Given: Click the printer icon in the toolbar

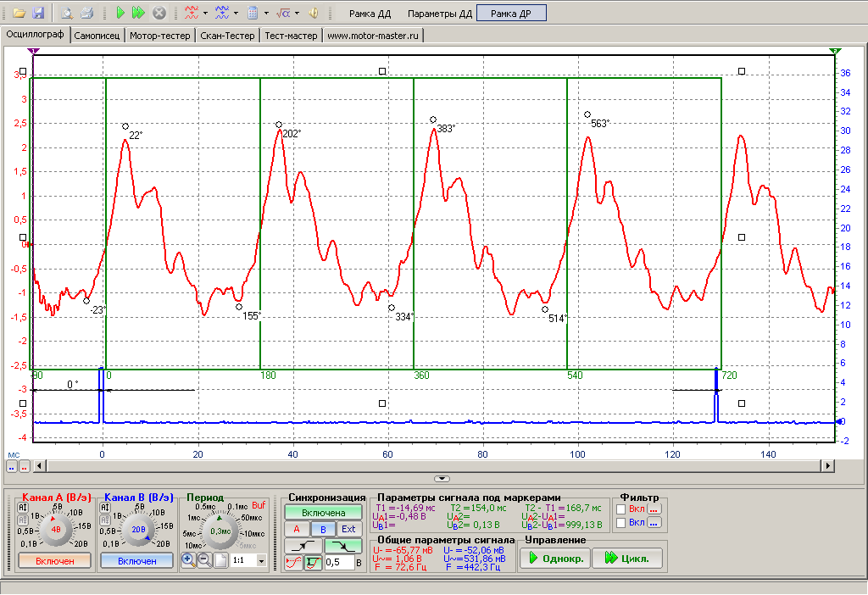Looking at the screenshot, I should (x=86, y=13).
